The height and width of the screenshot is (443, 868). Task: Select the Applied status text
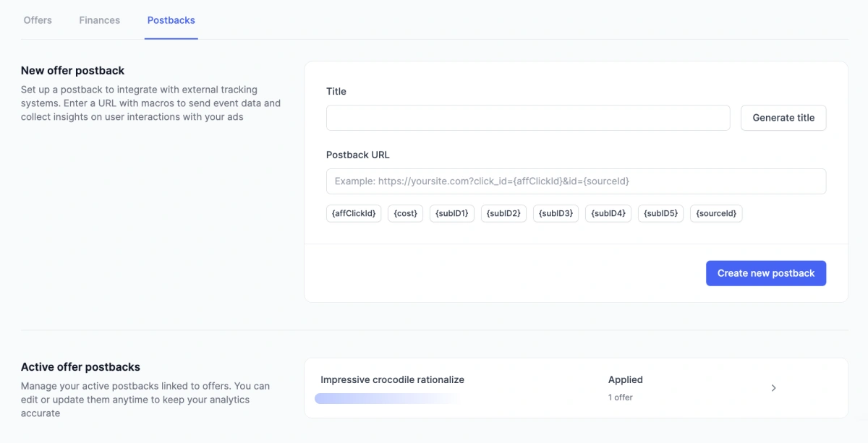(x=625, y=379)
